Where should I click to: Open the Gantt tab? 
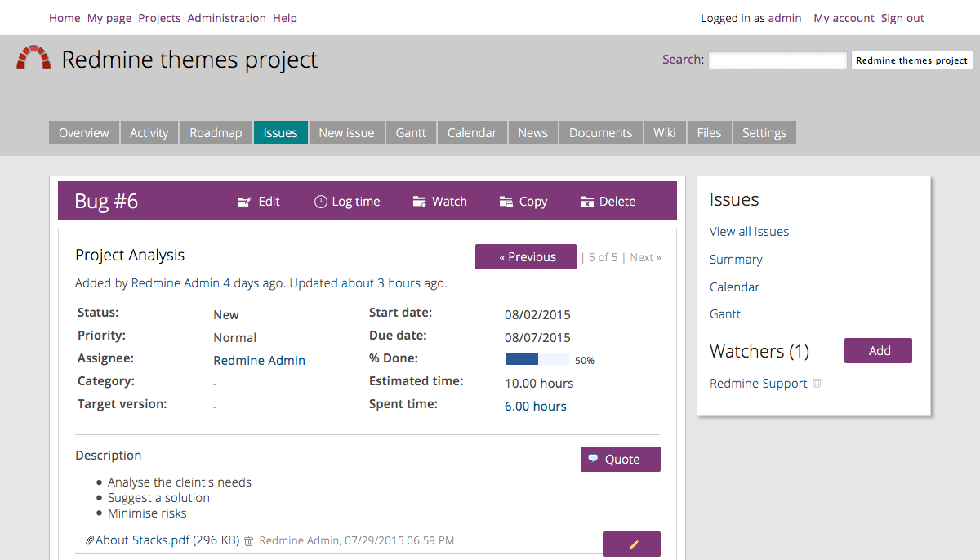pyautogui.click(x=411, y=132)
